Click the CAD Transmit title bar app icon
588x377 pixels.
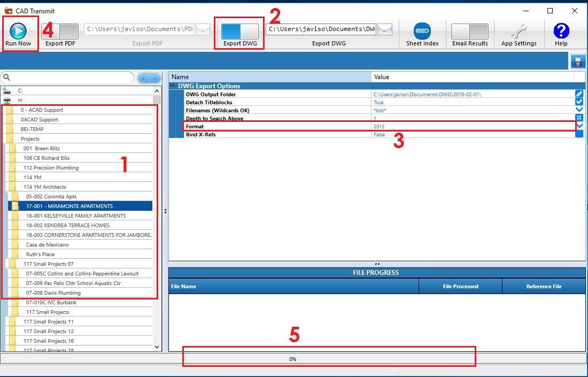click(x=8, y=11)
